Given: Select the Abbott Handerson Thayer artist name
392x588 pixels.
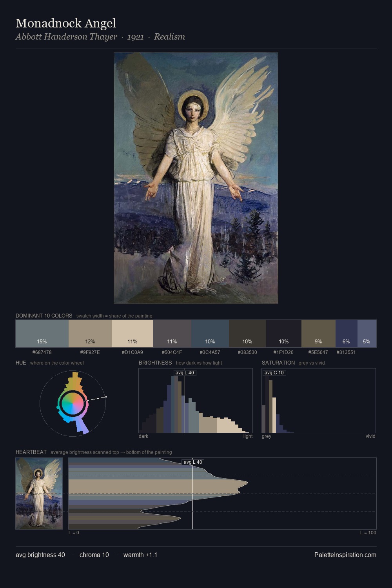Looking at the screenshot, I should 66,36.
